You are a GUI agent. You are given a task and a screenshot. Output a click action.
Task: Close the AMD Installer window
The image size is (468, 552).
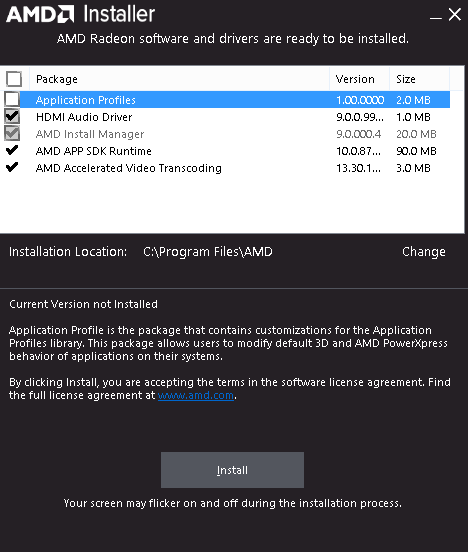coord(455,14)
